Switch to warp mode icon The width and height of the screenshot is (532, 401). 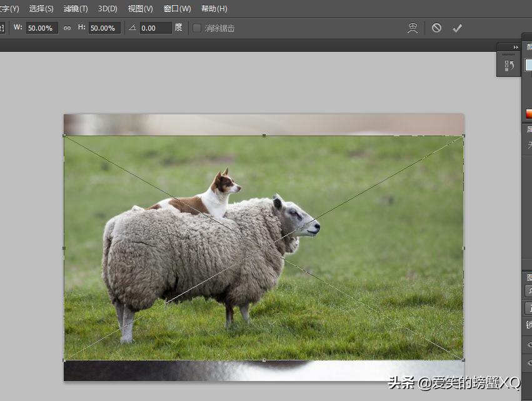(413, 28)
